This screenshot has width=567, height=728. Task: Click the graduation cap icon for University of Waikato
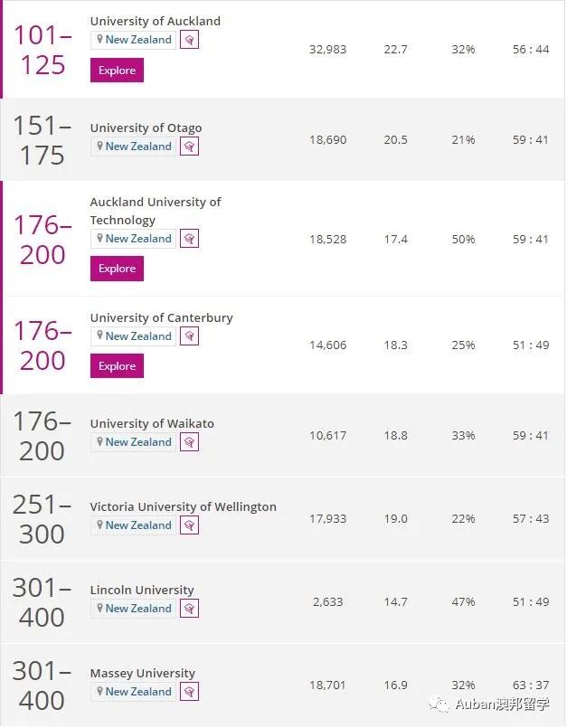click(189, 442)
